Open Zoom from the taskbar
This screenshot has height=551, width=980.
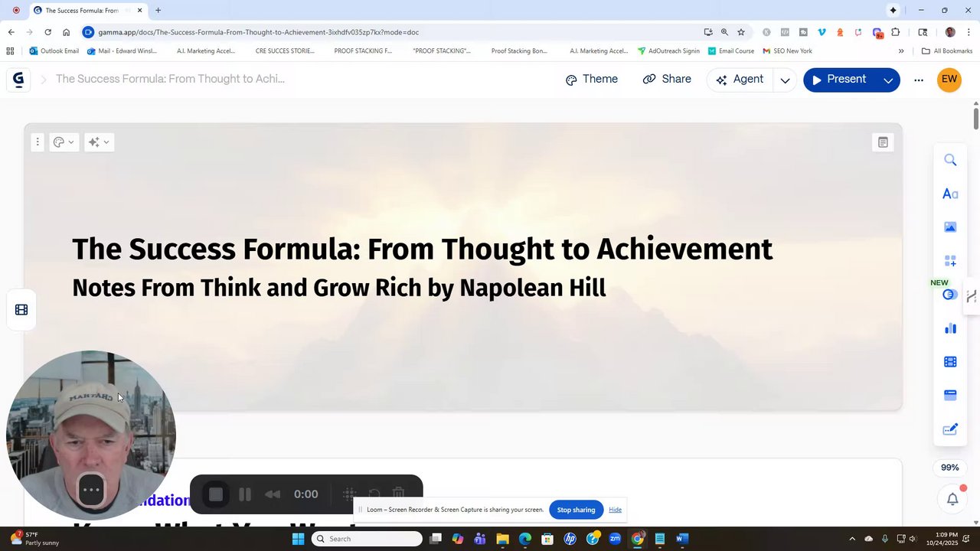615,539
